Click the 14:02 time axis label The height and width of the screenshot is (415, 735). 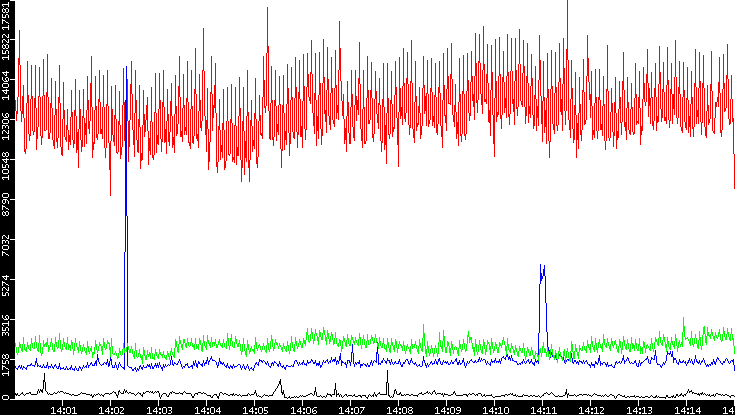coord(110,410)
